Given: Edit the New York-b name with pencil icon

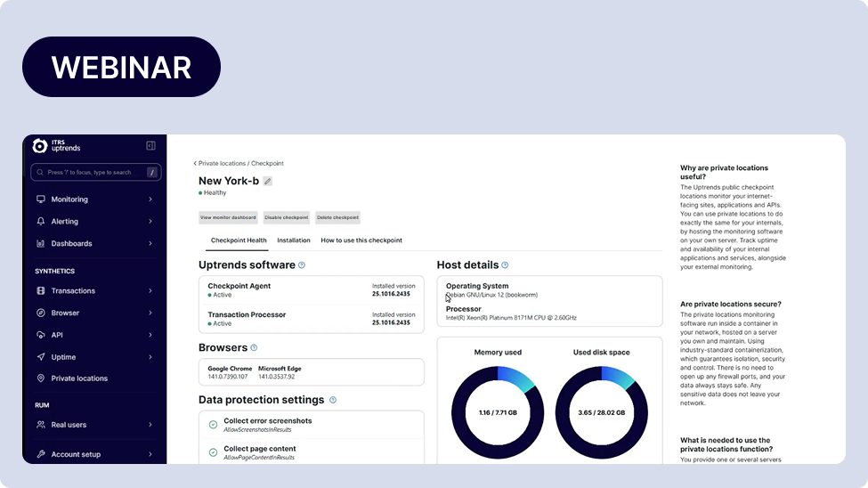Looking at the screenshot, I should (267, 181).
